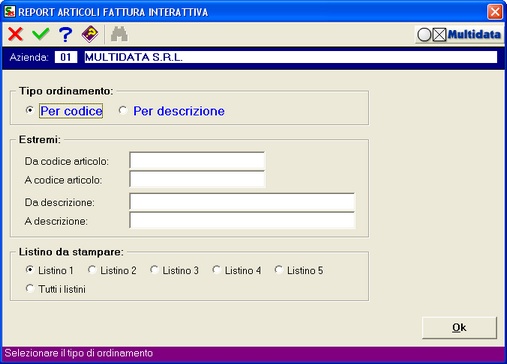This screenshot has width=507, height=364.
Task: Click the Estremi group label
Action: pos(40,139)
